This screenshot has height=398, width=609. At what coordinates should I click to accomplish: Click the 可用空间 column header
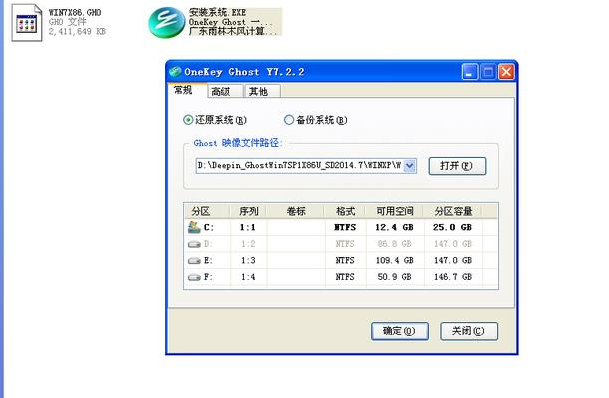point(395,211)
